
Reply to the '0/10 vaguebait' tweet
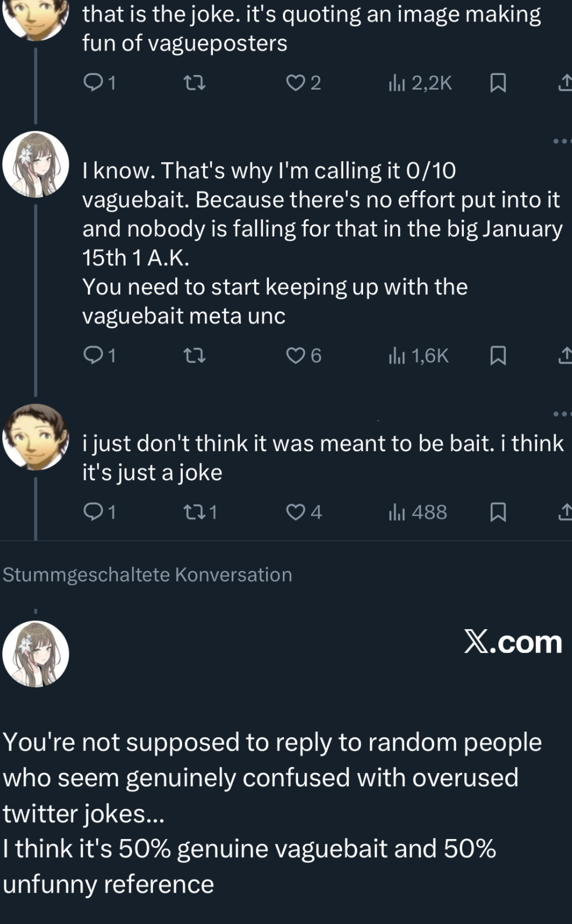coord(93,355)
